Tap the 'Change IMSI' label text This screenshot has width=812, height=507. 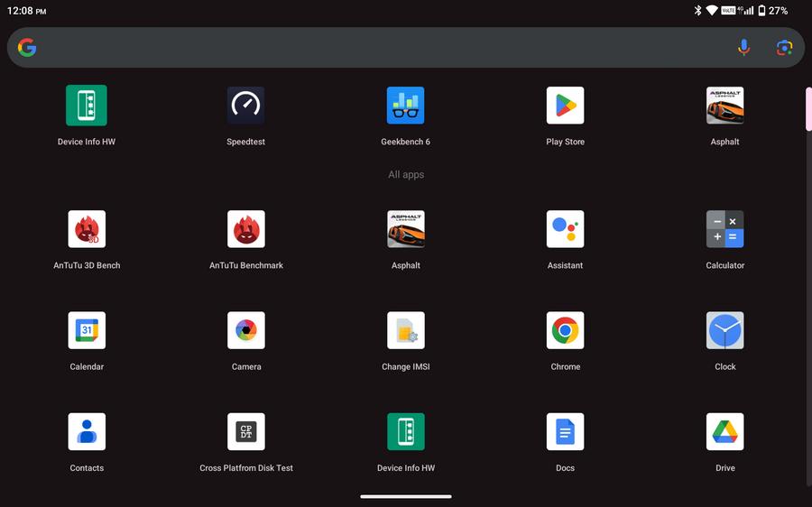[x=405, y=366]
